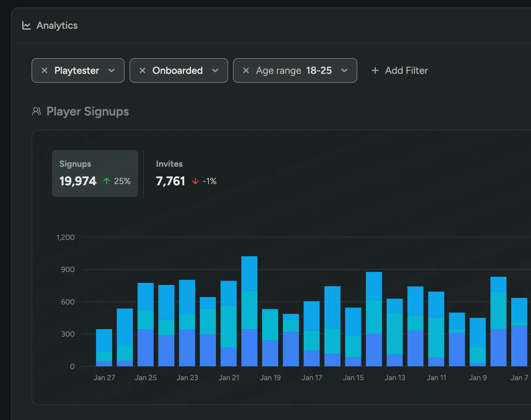
Task: Click the plus icon beside Add Filter
Action: click(x=375, y=70)
